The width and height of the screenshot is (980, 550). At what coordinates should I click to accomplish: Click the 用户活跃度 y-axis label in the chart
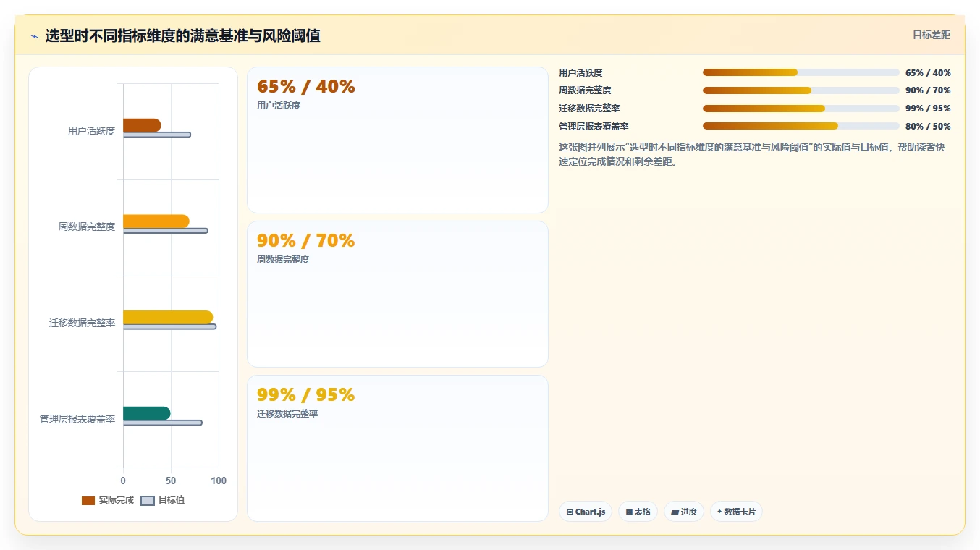[91, 131]
